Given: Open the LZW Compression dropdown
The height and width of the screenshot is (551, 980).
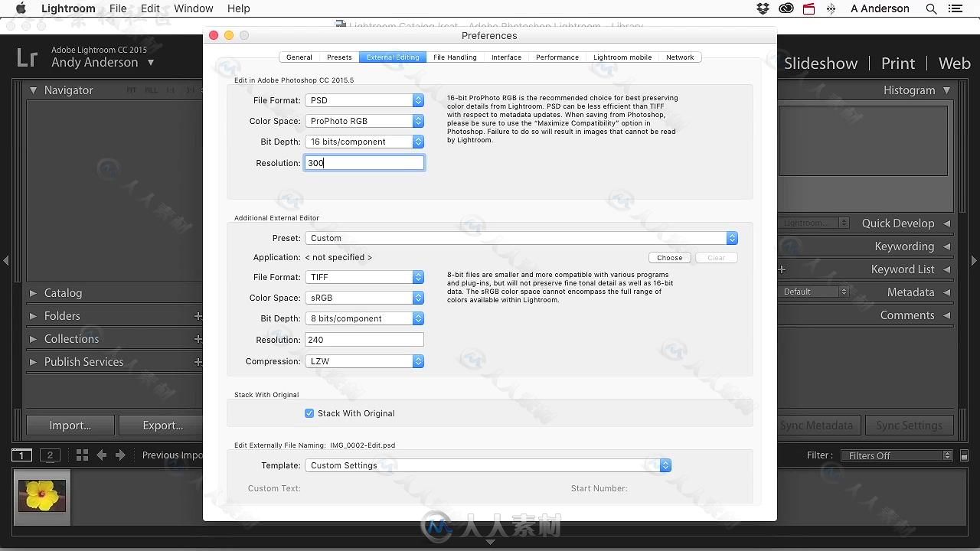Looking at the screenshot, I should 364,361.
